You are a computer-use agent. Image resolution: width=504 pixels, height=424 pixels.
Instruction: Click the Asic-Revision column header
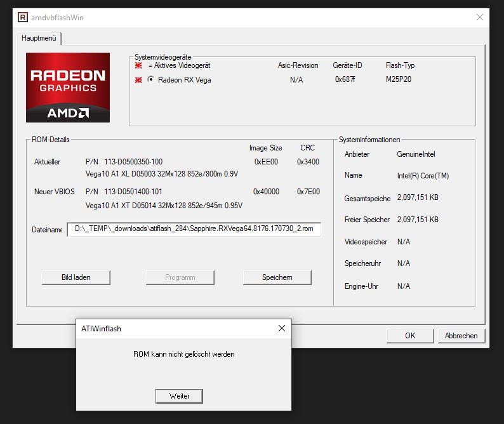[x=298, y=65]
